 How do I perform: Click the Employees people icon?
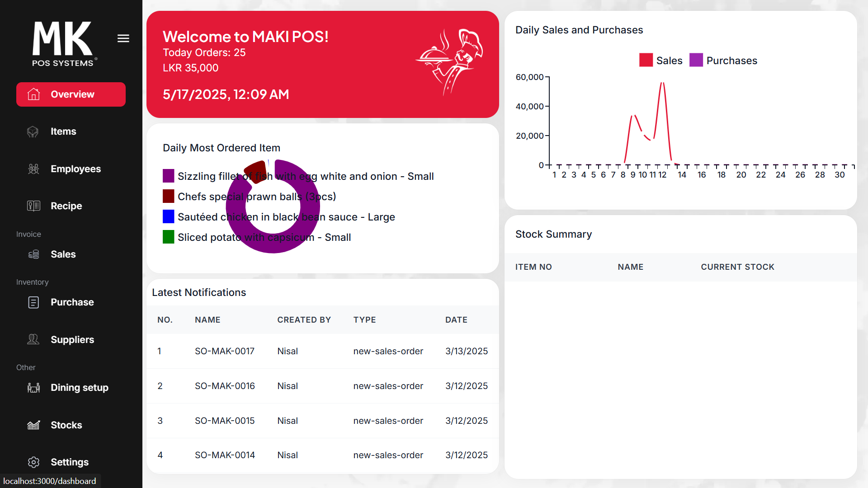[33, 169]
